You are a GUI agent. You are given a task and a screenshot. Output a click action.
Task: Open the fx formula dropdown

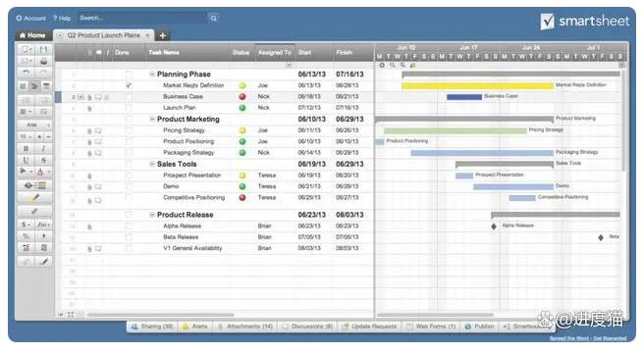point(43,225)
